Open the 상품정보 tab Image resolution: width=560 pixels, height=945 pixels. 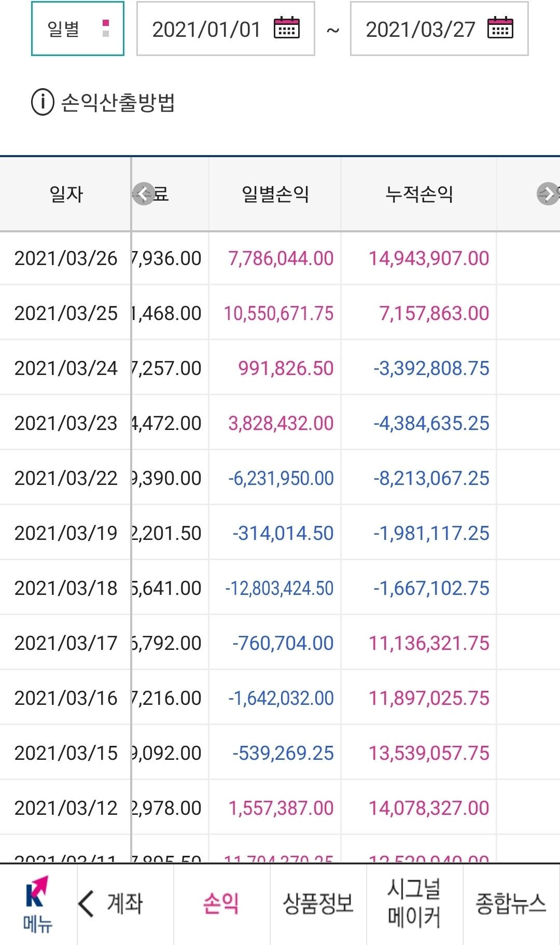[318, 904]
